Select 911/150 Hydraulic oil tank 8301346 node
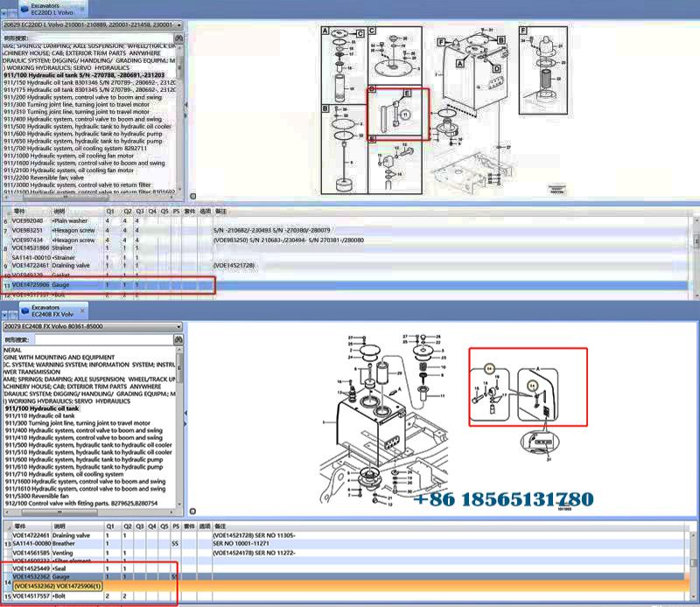 [89, 82]
